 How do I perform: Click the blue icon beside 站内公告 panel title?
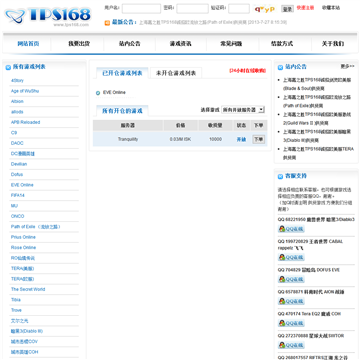[x=280, y=67]
